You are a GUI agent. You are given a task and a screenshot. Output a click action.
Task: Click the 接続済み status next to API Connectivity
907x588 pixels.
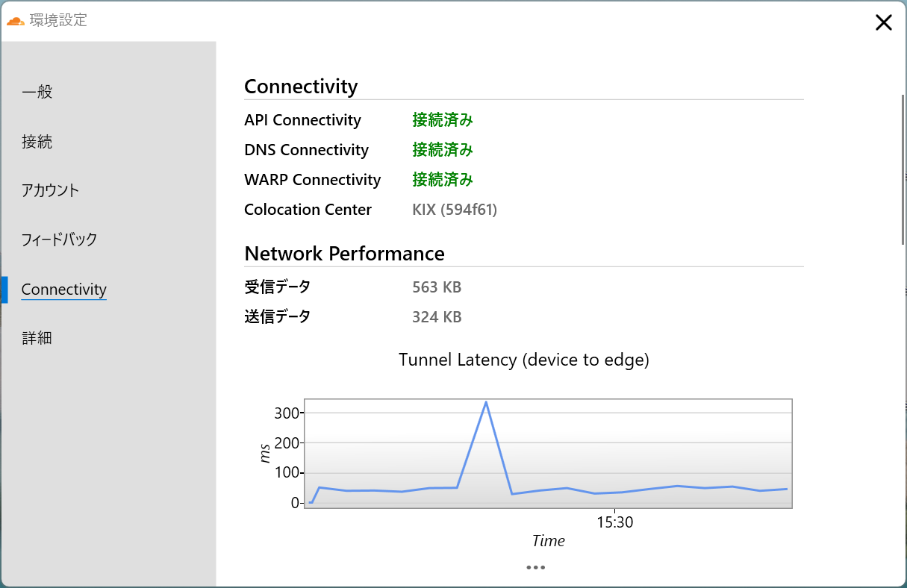(x=443, y=119)
